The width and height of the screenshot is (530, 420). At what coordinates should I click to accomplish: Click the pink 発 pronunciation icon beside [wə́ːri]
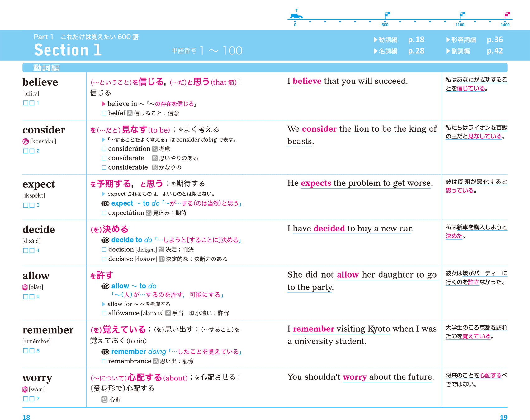(25, 390)
